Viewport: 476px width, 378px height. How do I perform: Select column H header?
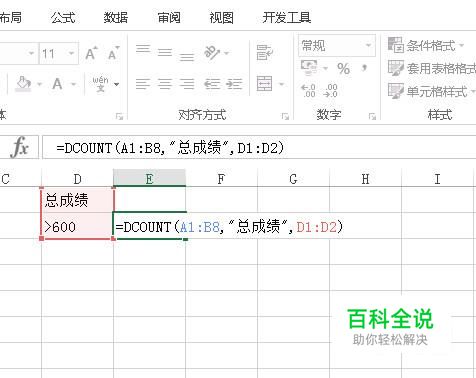365,179
